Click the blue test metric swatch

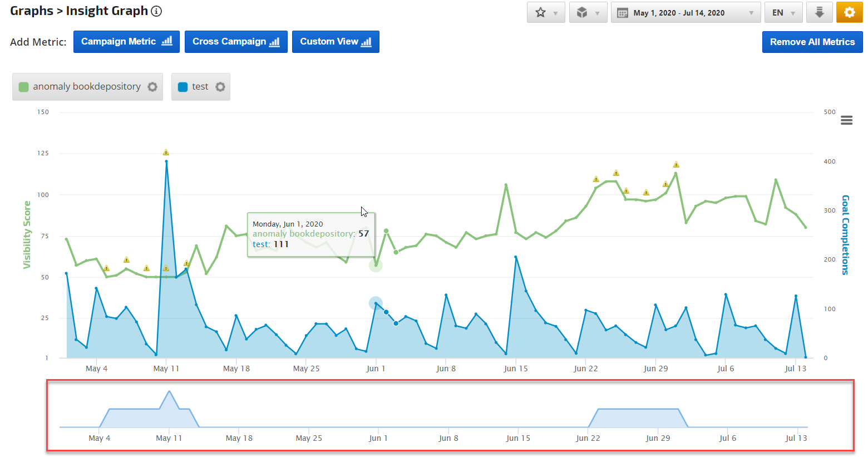pos(183,87)
